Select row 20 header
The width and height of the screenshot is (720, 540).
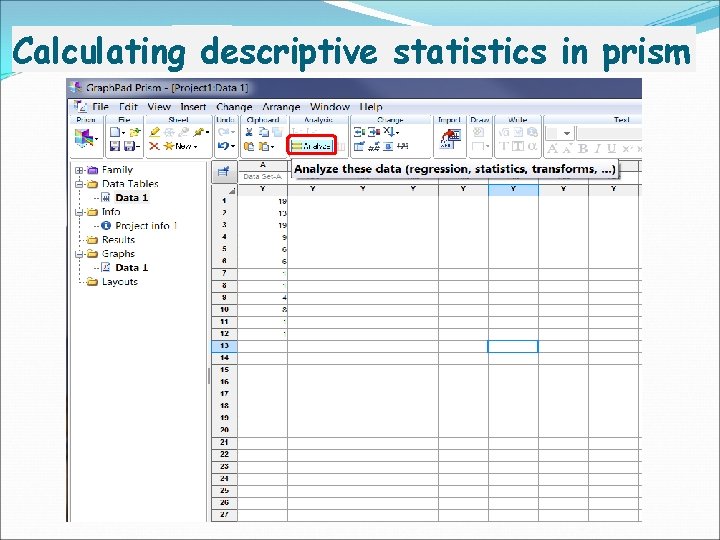224,430
